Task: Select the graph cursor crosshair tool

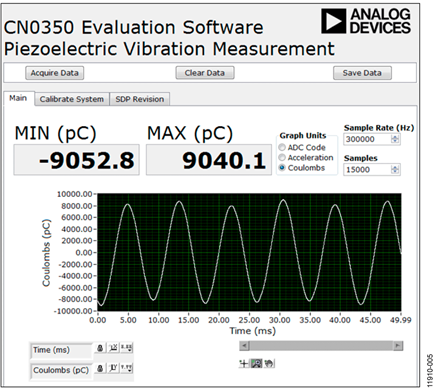Action: [244, 363]
